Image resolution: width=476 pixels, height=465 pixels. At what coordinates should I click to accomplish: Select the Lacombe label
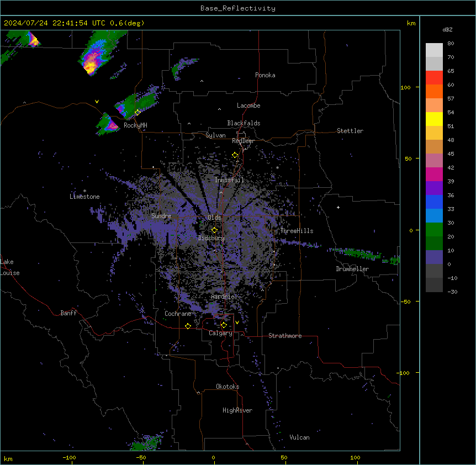click(248, 105)
